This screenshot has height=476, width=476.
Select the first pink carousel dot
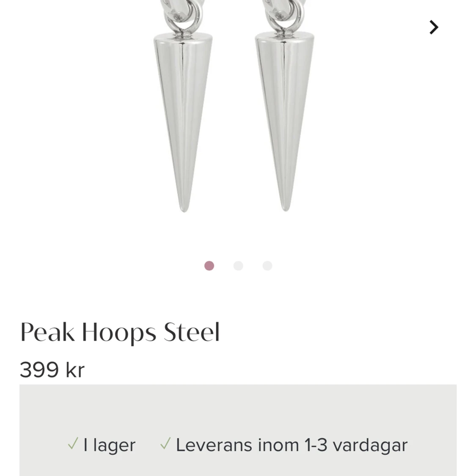coord(209,266)
